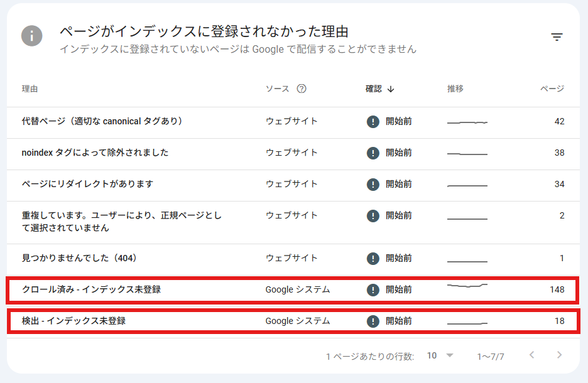This screenshot has height=383, width=588.
Task: Click the trend sparkline in the クロール済み row
Action: [x=467, y=286]
